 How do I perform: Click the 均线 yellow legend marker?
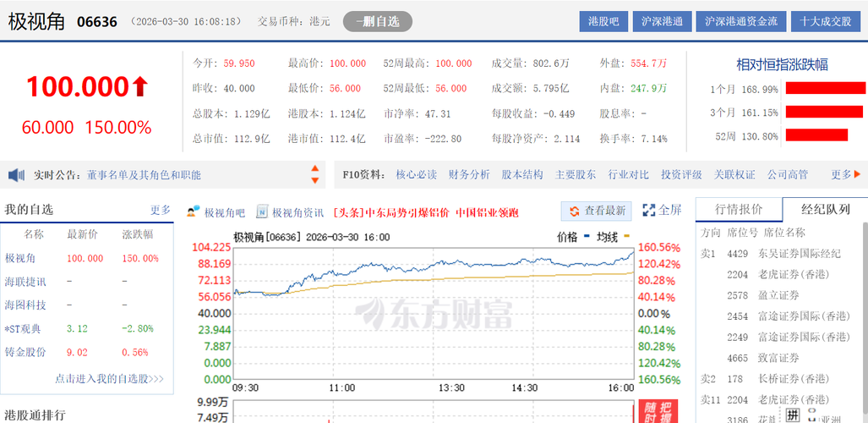click(627, 237)
